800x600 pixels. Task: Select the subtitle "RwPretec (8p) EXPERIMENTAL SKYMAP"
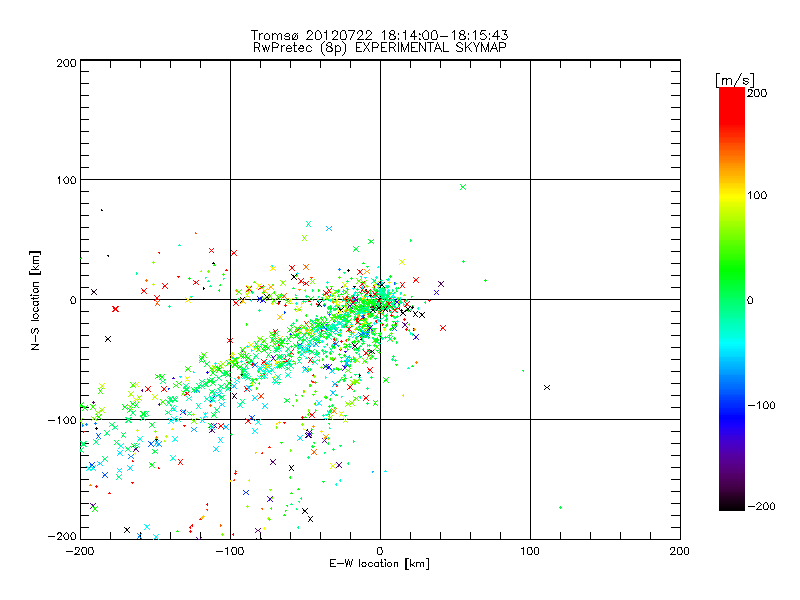[x=379, y=48]
